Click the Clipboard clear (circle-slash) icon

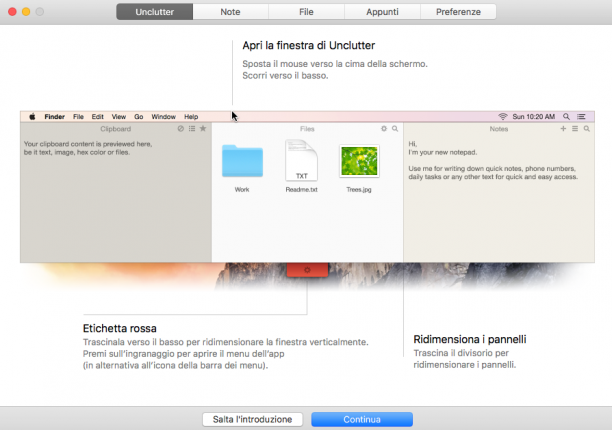(x=180, y=128)
